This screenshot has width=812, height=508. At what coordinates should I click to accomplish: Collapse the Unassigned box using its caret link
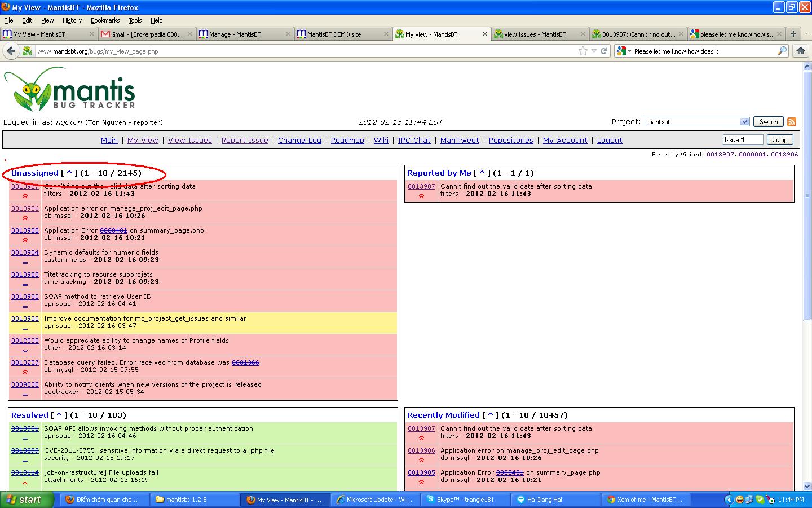pyautogui.click(x=69, y=173)
